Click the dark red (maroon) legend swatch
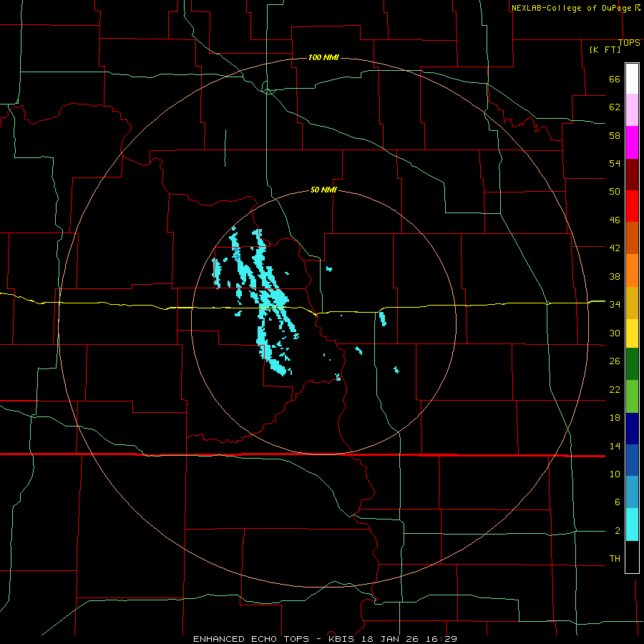Screen dimensions: 644x644 click(x=632, y=175)
